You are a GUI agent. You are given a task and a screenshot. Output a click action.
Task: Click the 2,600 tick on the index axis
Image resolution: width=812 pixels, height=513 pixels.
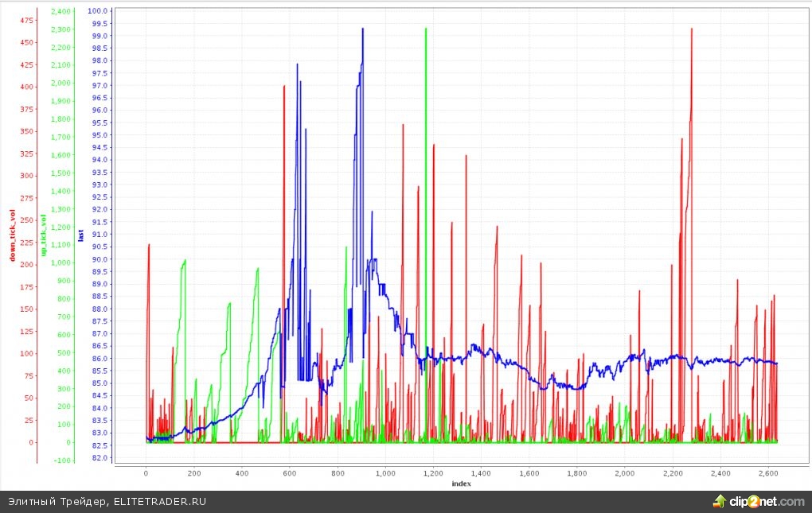(768, 472)
